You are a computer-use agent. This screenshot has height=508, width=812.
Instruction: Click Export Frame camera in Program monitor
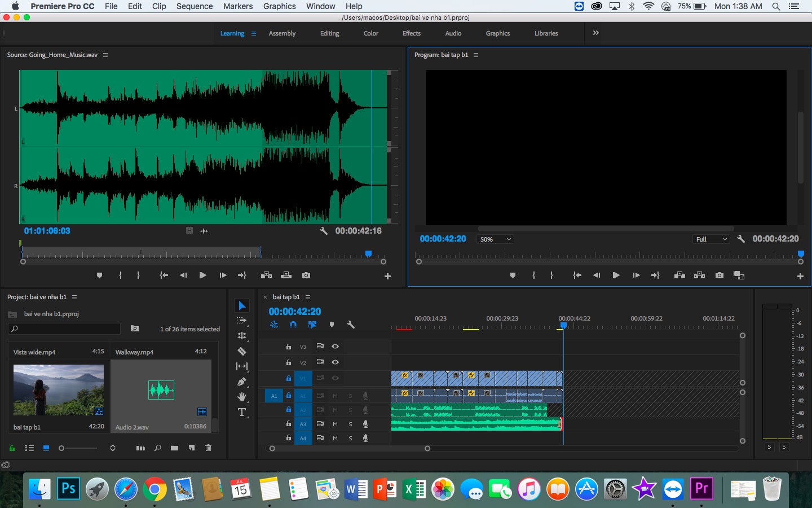point(720,275)
